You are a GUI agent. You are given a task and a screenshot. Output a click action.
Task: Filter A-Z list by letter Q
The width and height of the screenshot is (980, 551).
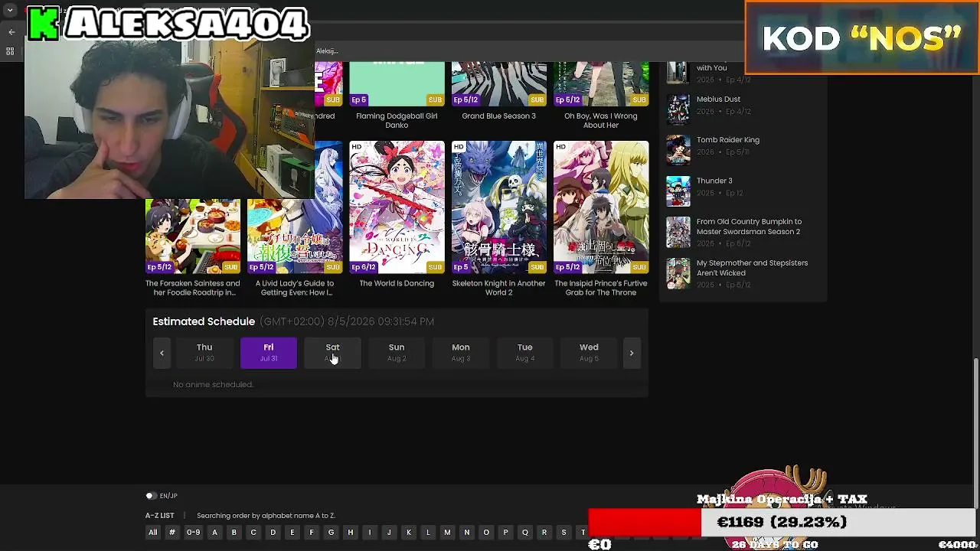point(525,533)
